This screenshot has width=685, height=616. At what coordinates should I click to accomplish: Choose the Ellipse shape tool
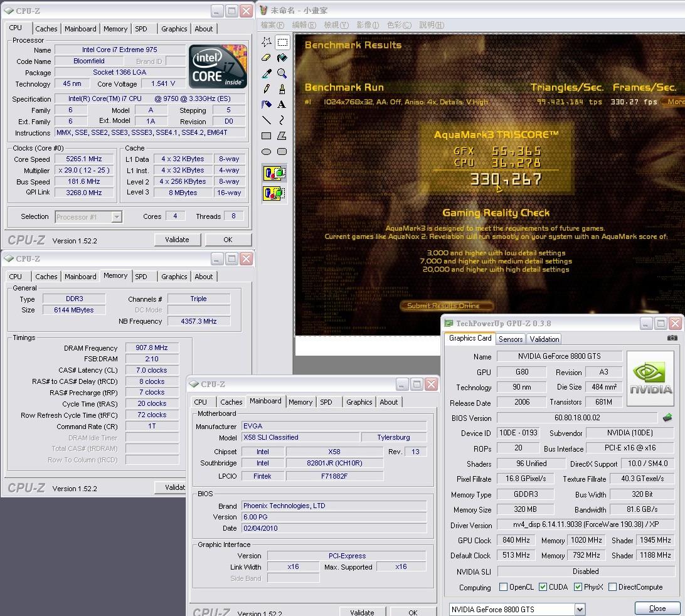pyautogui.click(x=267, y=152)
